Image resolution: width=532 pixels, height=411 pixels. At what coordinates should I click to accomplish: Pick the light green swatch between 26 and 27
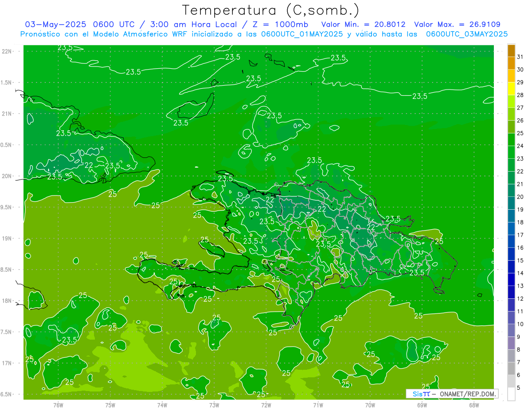[511, 114]
